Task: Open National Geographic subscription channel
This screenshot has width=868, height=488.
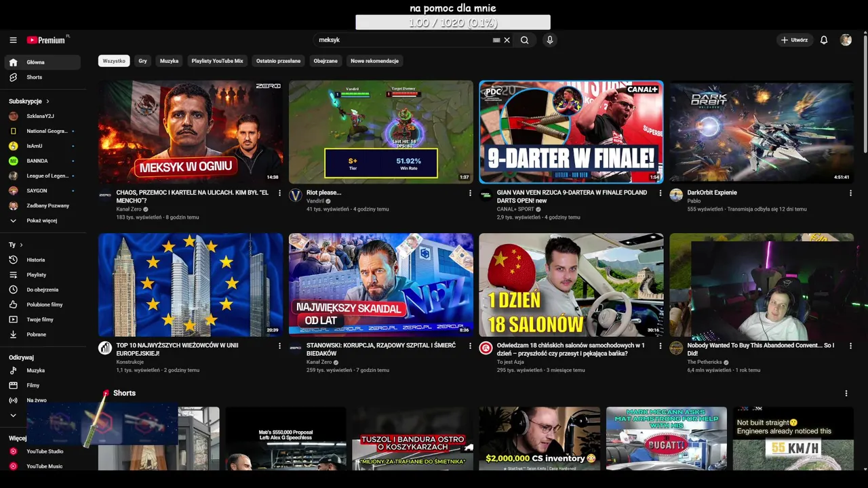Action: pos(42,131)
